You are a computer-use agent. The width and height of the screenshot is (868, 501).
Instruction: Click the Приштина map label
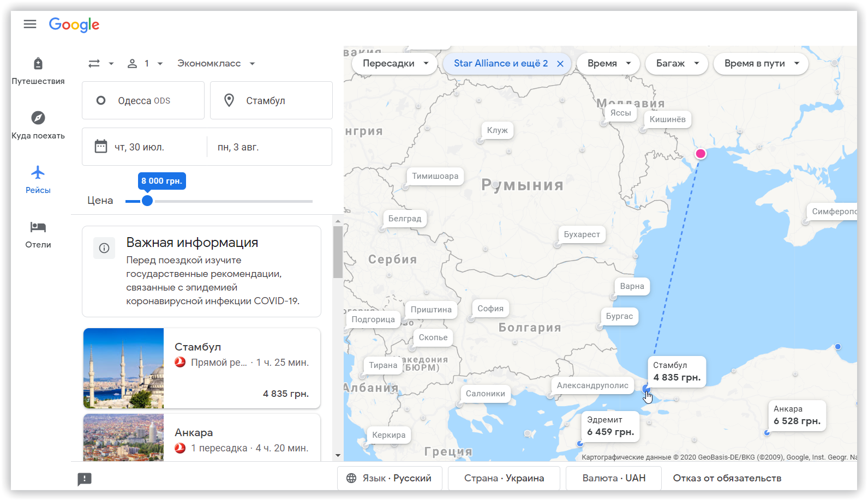[431, 310]
